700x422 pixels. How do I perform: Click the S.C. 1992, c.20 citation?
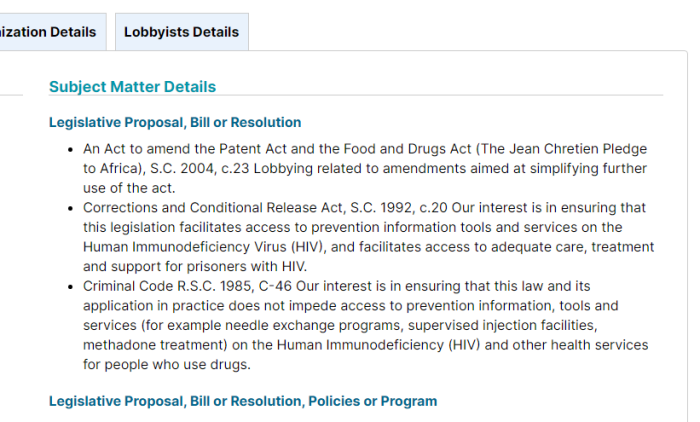399,208
